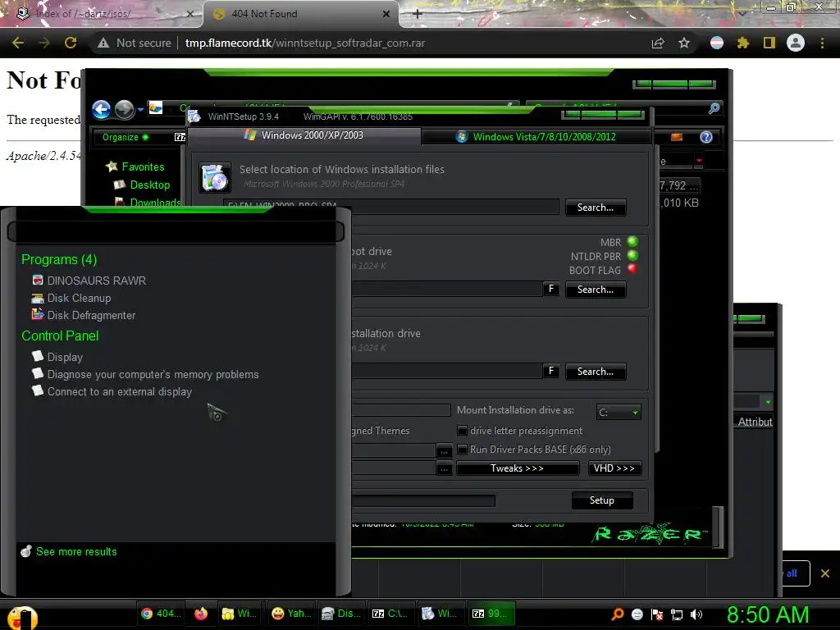Open the Mount Installation drive C: dropdown
Image resolution: width=840 pixels, height=630 pixels.
coord(619,412)
